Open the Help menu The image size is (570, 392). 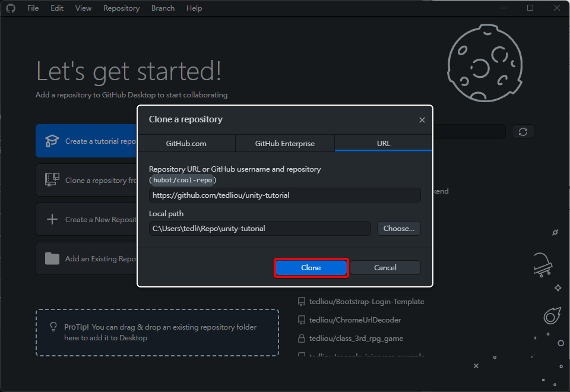pos(194,8)
